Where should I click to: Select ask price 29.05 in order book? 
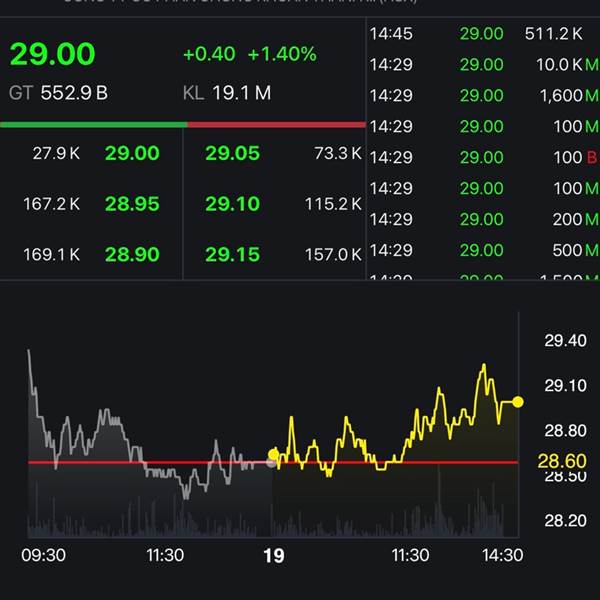click(233, 153)
